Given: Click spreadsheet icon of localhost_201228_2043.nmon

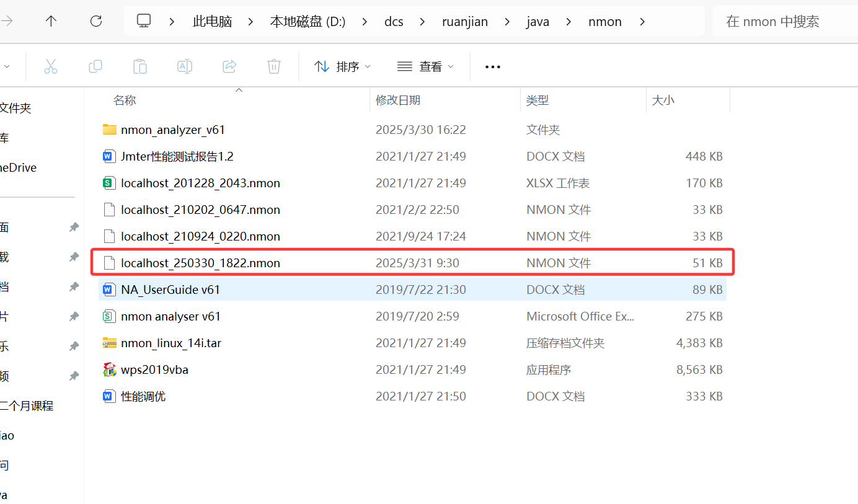Looking at the screenshot, I should (x=110, y=183).
